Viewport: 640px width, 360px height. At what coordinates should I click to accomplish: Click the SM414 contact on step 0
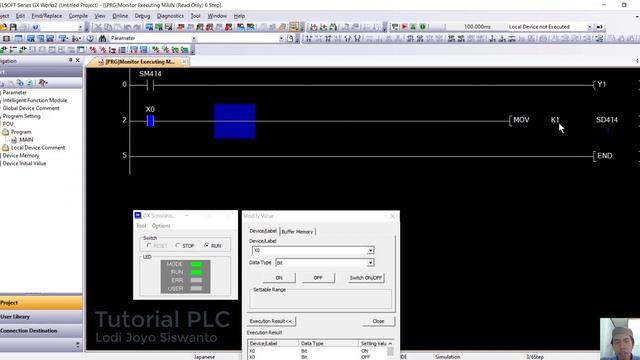pos(150,85)
